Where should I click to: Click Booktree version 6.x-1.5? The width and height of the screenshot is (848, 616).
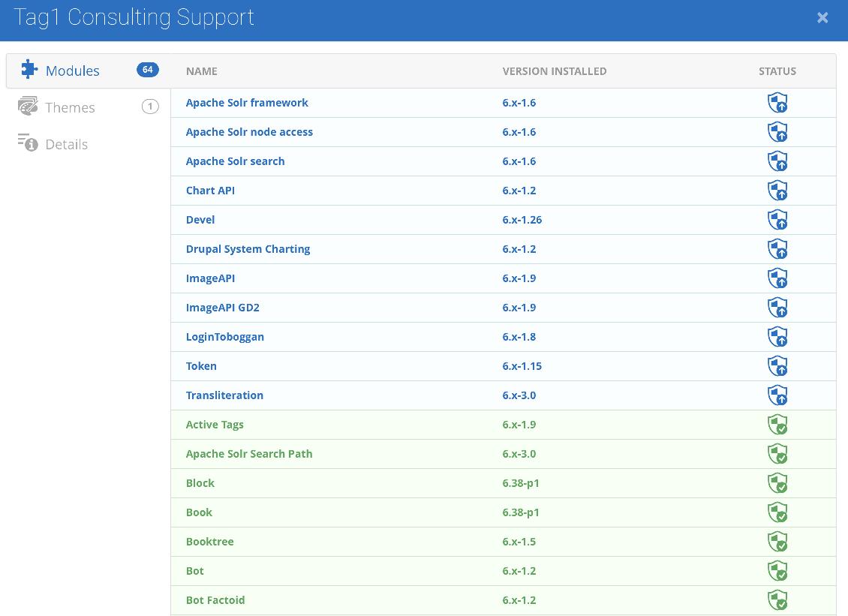click(x=519, y=542)
